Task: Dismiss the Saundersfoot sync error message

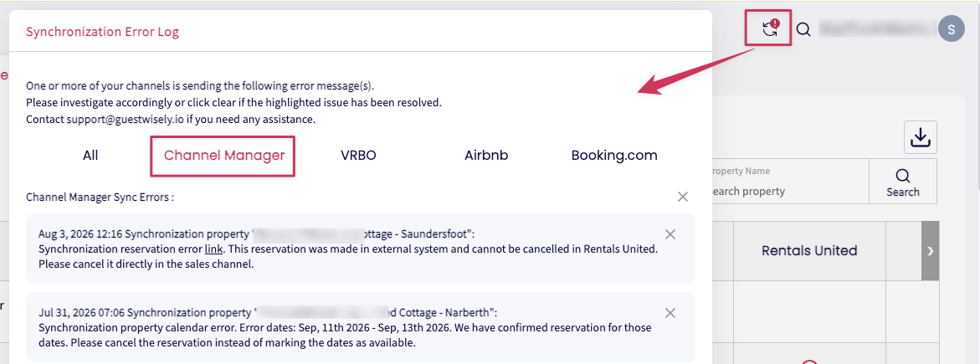Action: [670, 234]
